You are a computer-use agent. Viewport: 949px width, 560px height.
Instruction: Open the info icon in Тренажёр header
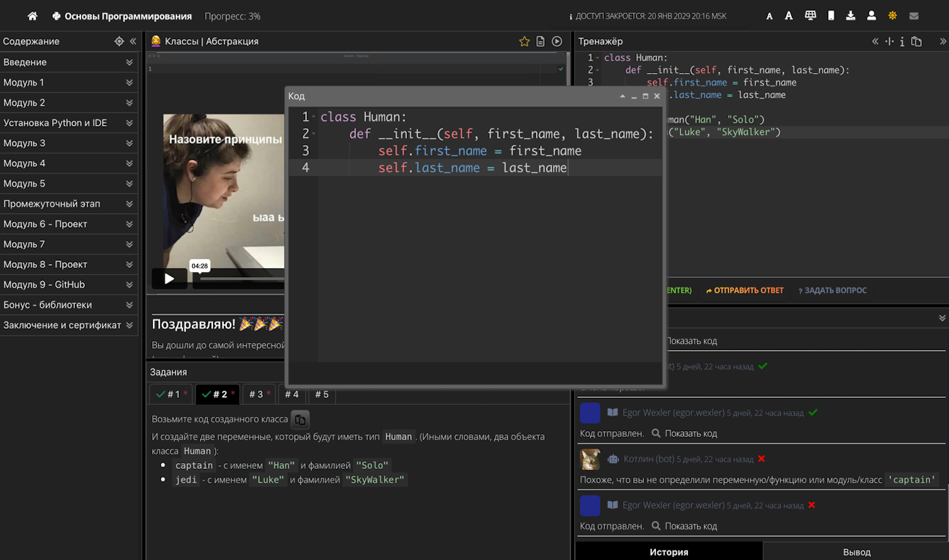pos(902,41)
